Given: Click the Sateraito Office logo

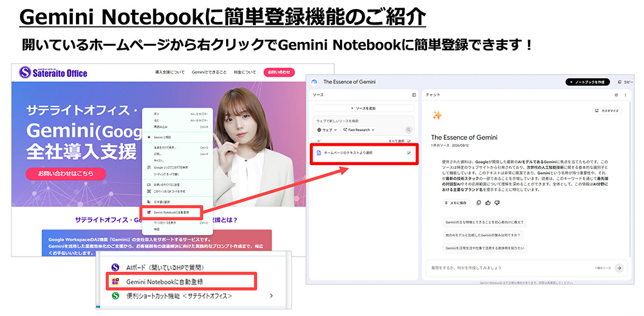Looking at the screenshot, I should pyautogui.click(x=53, y=73).
